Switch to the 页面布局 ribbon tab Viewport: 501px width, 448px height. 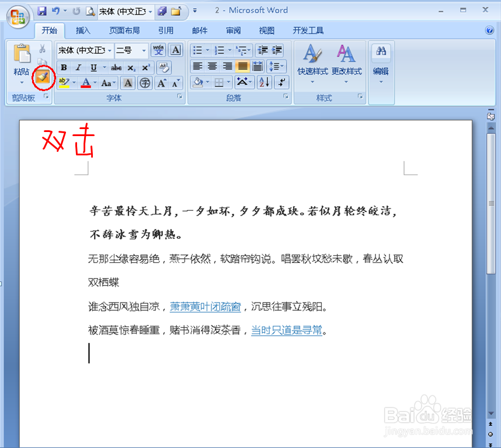(124, 30)
